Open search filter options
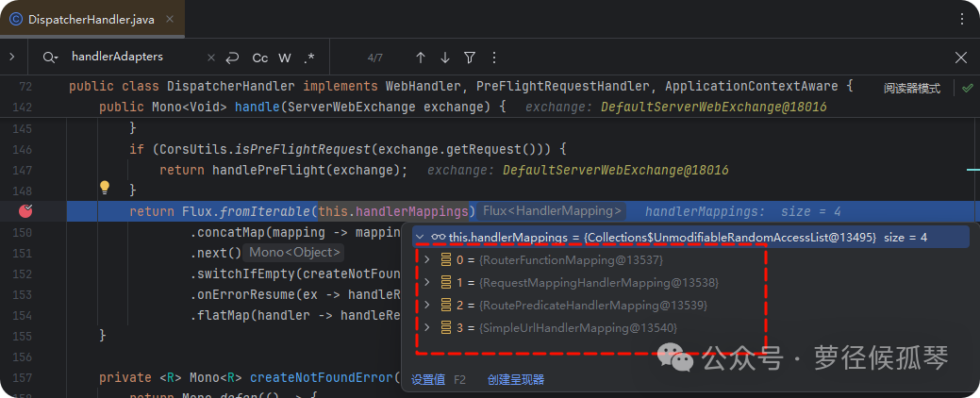Screen dimensions: 980x398 click(x=470, y=58)
